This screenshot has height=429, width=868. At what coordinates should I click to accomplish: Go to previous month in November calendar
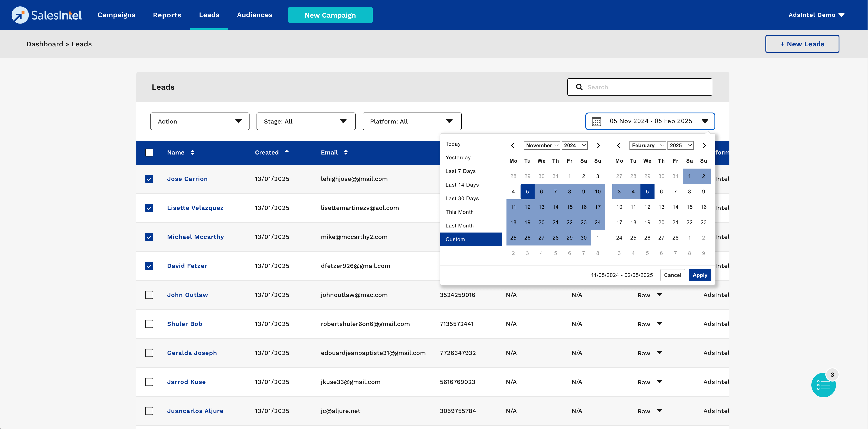pyautogui.click(x=512, y=145)
